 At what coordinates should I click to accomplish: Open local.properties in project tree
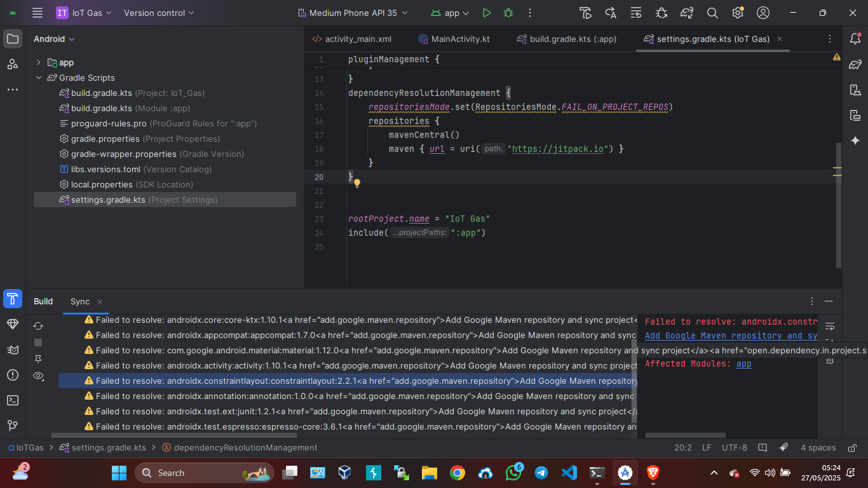point(126,184)
